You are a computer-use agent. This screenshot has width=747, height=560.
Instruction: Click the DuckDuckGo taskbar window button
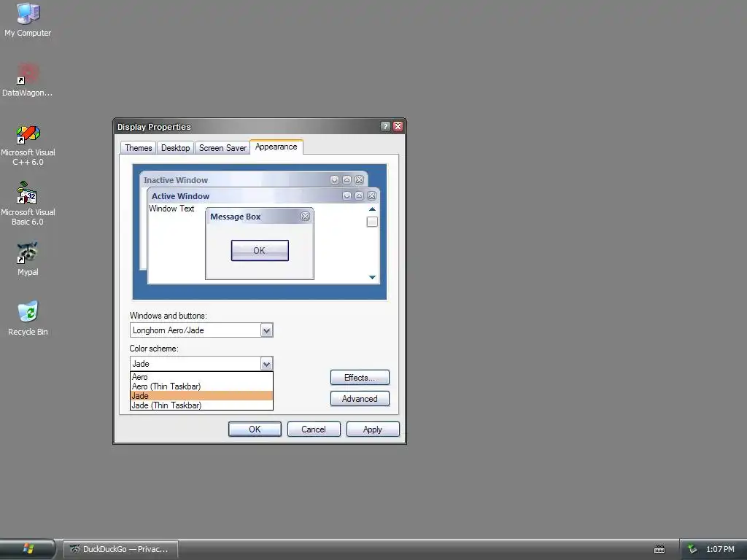coord(121,549)
